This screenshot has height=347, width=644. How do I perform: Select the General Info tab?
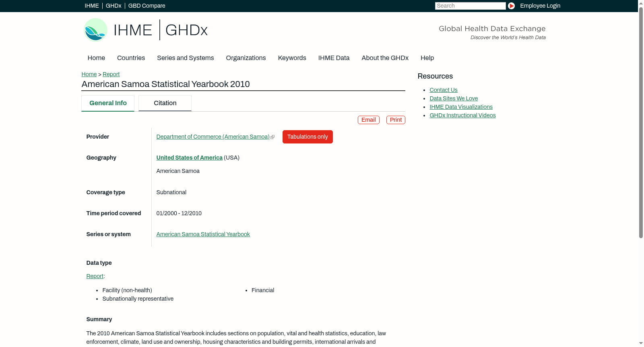[x=108, y=103]
